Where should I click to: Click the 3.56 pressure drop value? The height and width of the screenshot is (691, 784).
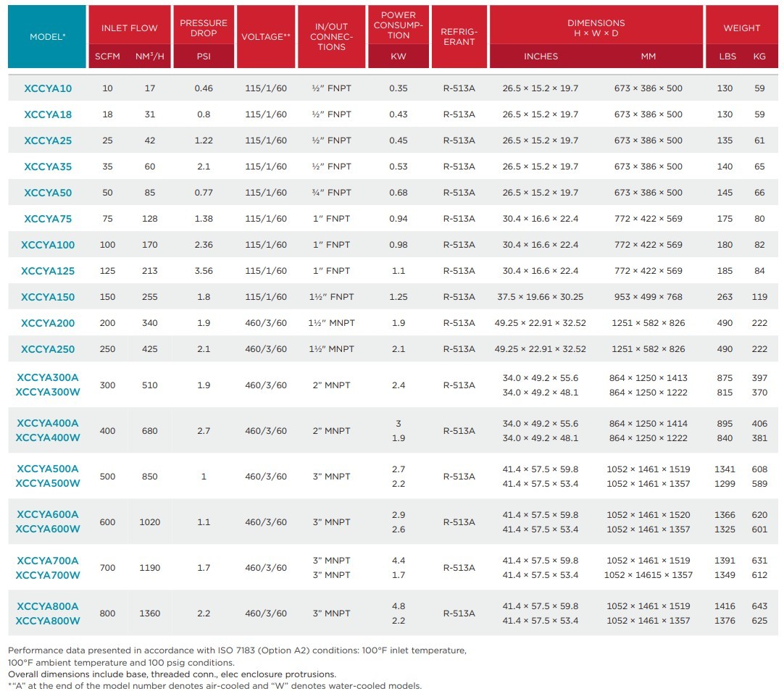(x=204, y=271)
